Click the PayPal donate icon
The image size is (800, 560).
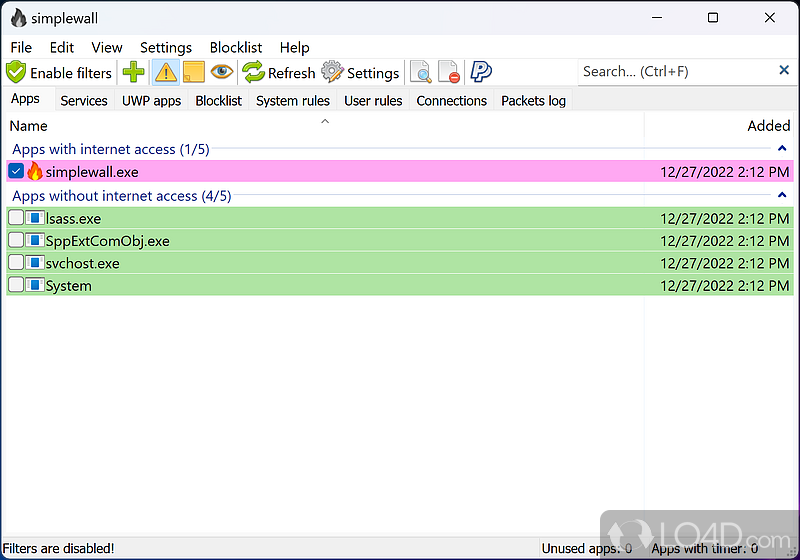coord(481,71)
